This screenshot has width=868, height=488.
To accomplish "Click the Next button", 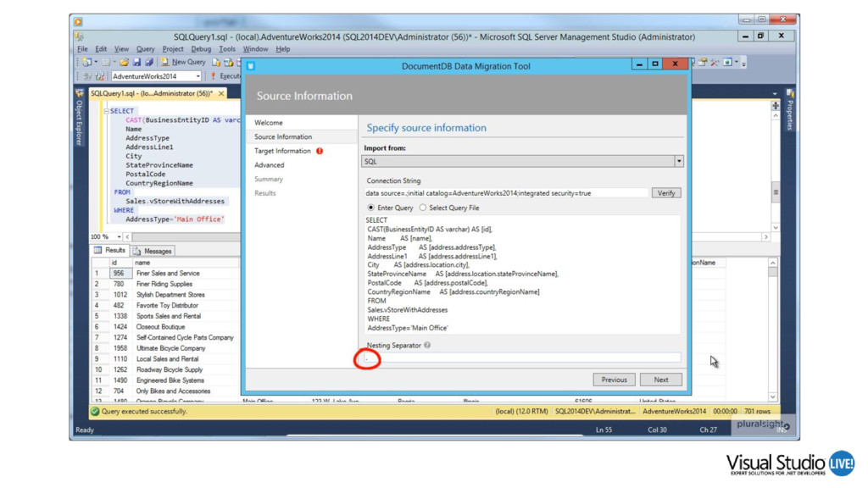I will (x=661, y=380).
